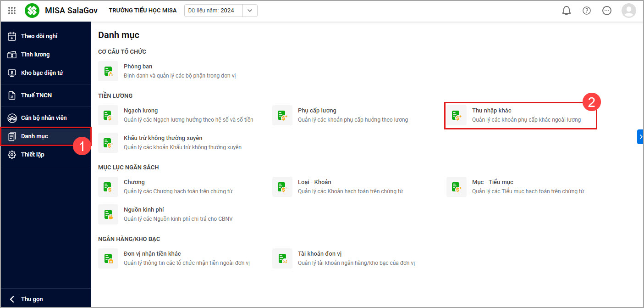Click the Loại - Khoản category icon
The height and width of the screenshot is (308, 644).
(x=282, y=187)
